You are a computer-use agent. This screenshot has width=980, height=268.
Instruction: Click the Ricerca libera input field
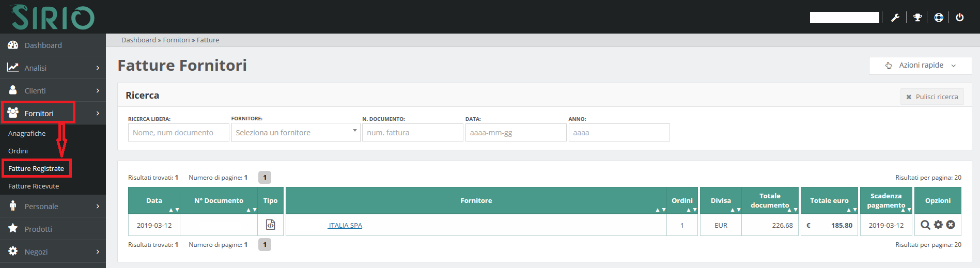click(178, 133)
